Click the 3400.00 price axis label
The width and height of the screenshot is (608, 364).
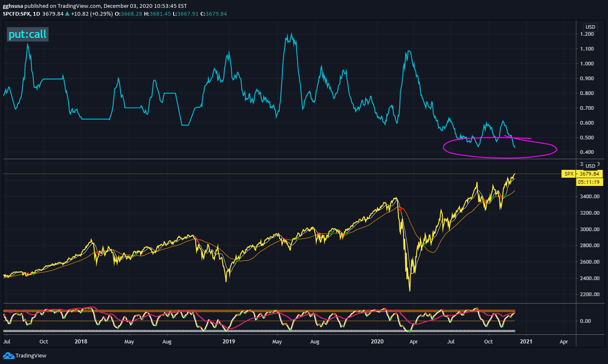click(589, 197)
